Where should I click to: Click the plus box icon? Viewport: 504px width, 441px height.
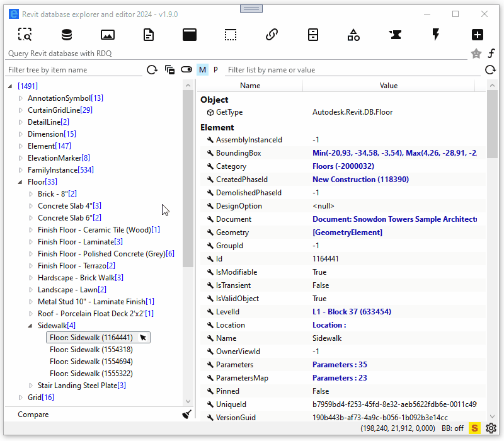coord(478,35)
